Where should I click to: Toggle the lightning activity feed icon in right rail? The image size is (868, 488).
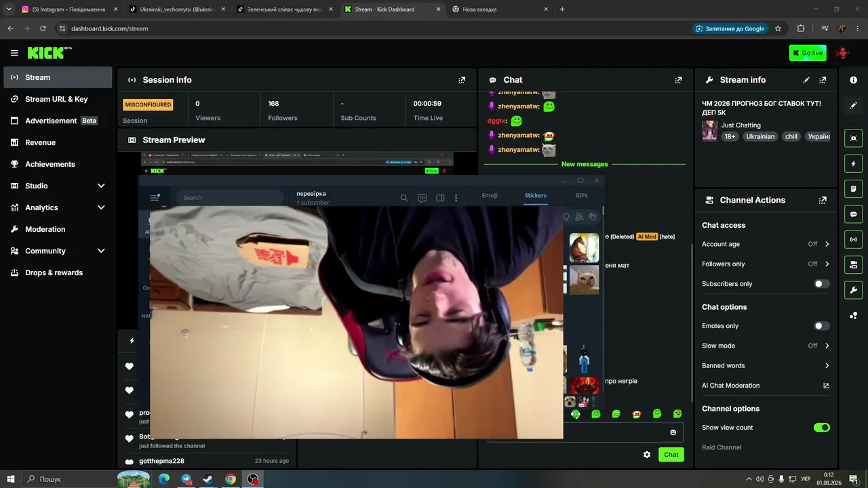click(853, 163)
